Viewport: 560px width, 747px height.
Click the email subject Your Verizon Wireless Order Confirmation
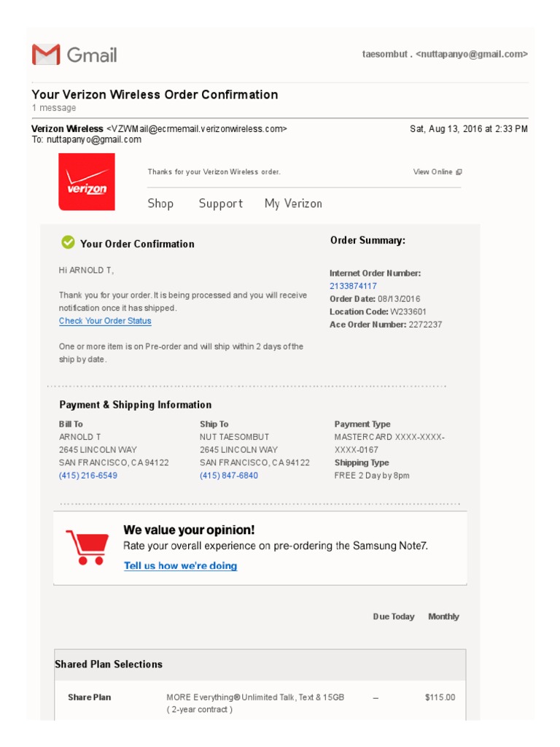(x=155, y=95)
